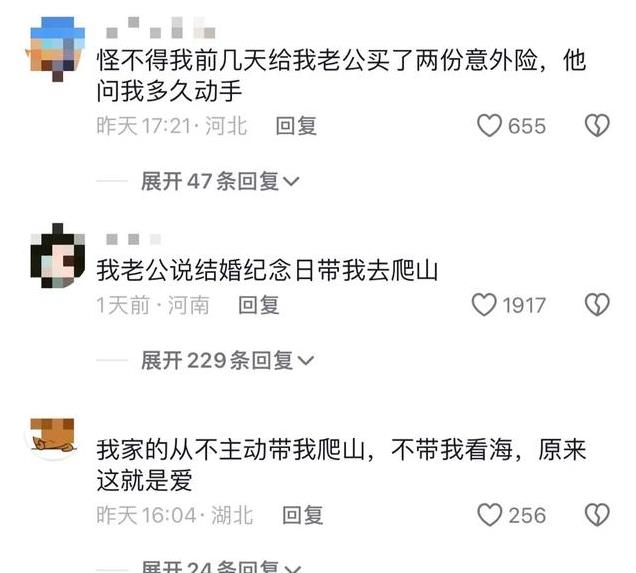Like the comment with 1917 likes

(x=484, y=305)
